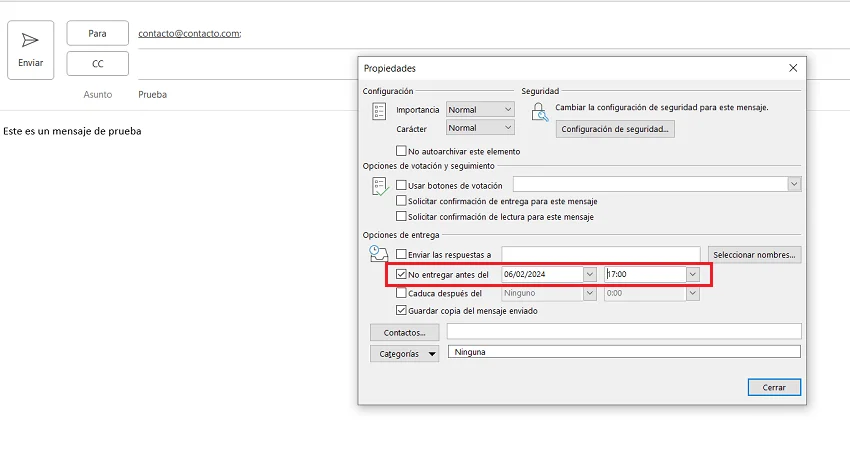Image resolution: width=850 pixels, height=465 pixels.
Task: Uncheck No entregar antes del
Action: (x=401, y=274)
